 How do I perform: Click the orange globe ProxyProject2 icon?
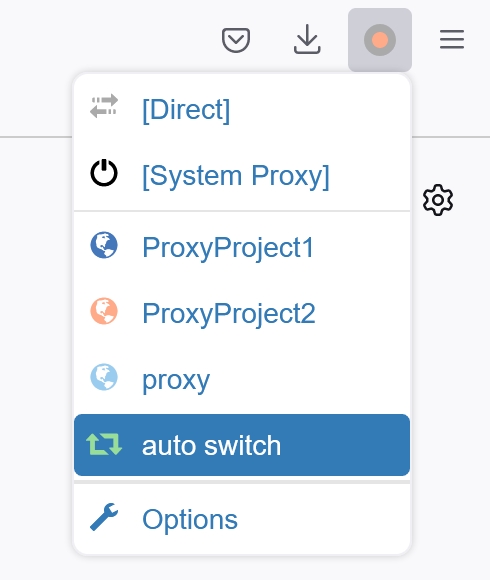(104, 311)
